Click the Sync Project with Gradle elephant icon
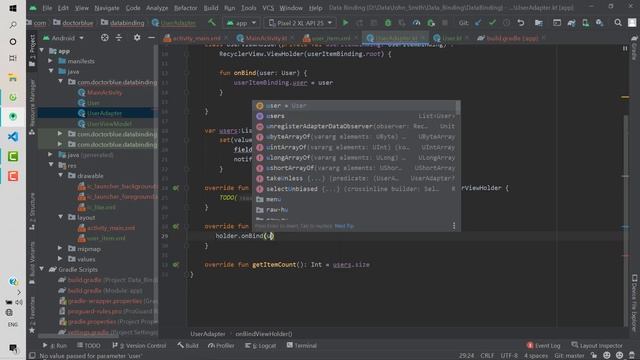Screen dimensions: 640x360 coord(571,23)
